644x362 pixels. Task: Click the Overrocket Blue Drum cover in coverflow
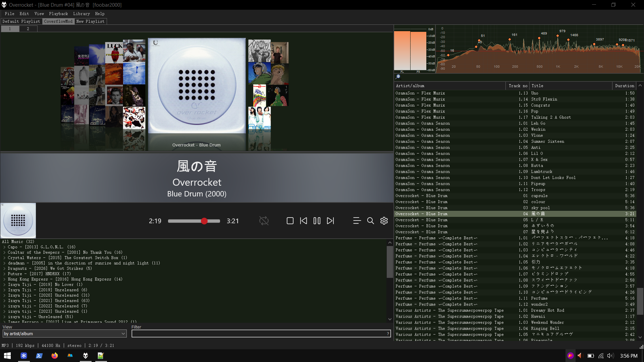[x=197, y=86]
